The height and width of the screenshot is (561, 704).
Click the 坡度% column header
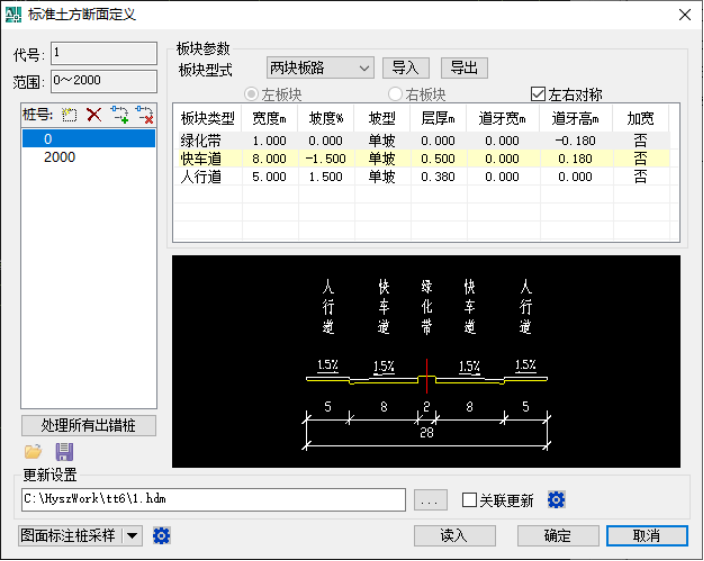[326, 118]
